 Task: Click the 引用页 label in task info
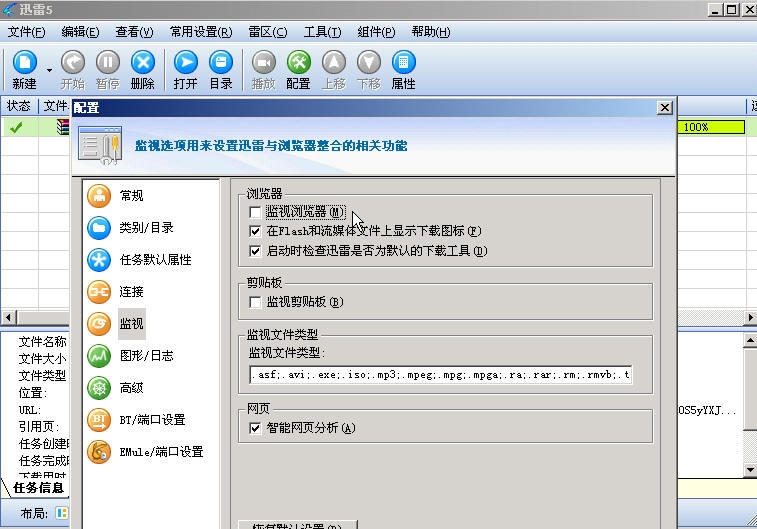point(39,427)
